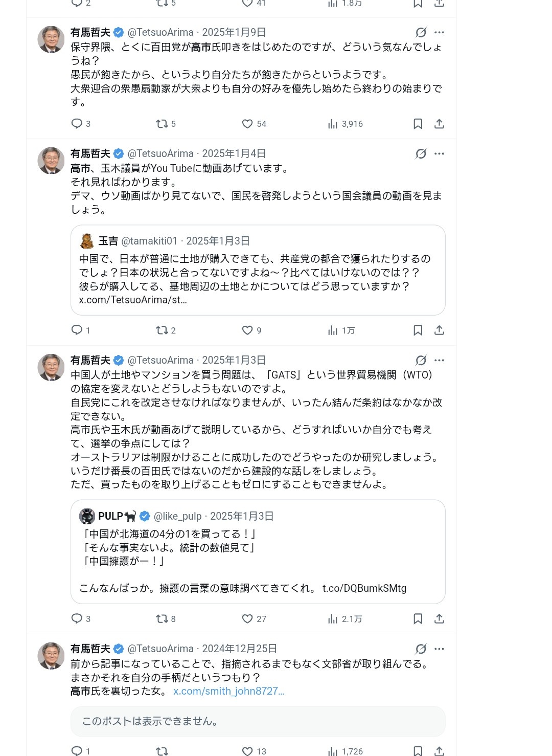Viewport: 552px width, 756px height.
Task: Like the January 9 post with 54 likes
Action: click(x=254, y=124)
